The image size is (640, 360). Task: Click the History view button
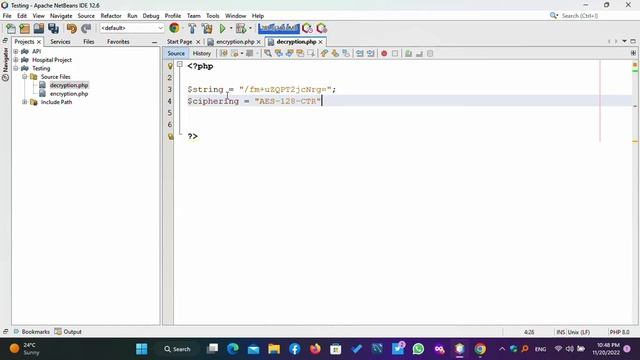click(202, 53)
